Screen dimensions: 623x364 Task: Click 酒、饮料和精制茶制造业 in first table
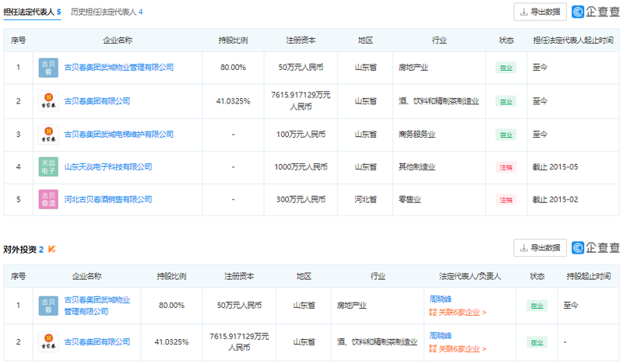click(438, 101)
